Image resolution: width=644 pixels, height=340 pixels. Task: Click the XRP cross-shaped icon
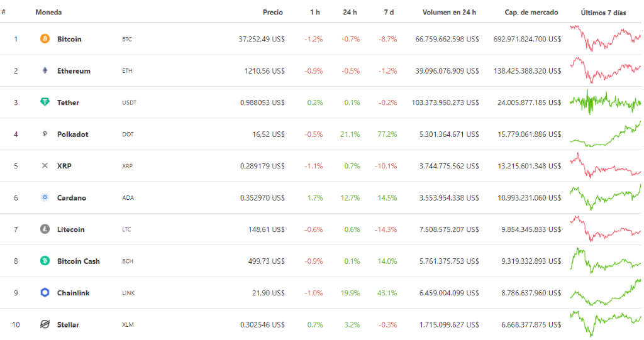pos(45,165)
